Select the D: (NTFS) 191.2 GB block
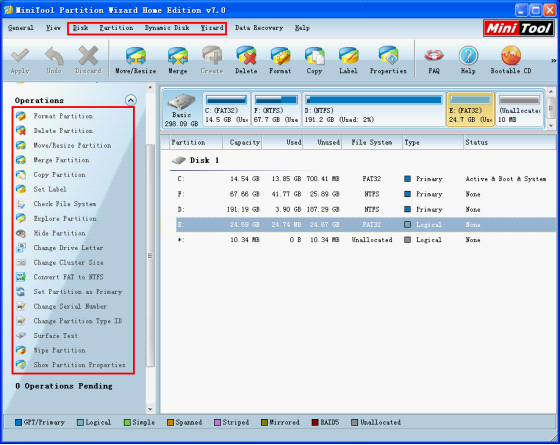The height and width of the screenshot is (445, 560). pos(374,109)
